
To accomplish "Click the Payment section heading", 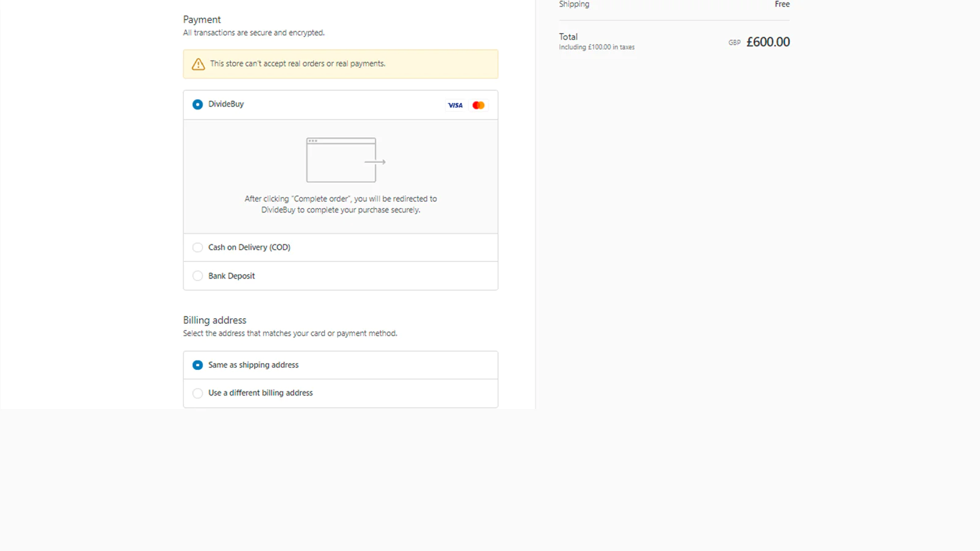I will (202, 20).
